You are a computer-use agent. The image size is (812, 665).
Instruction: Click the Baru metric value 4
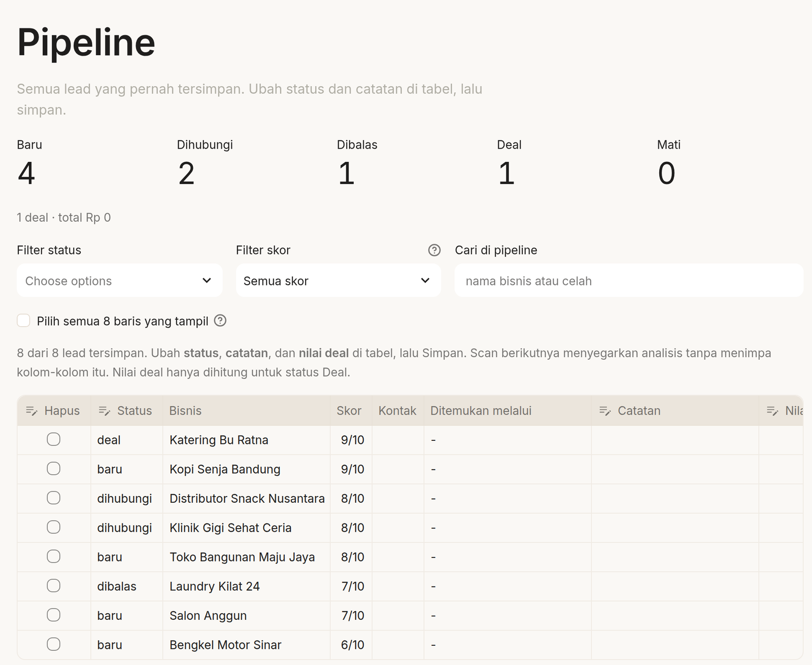[x=26, y=173]
